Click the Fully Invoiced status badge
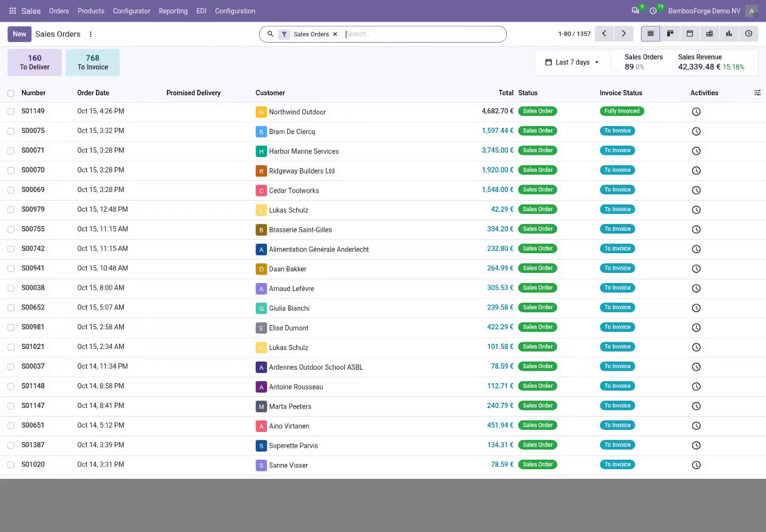The height and width of the screenshot is (532, 766). point(622,111)
